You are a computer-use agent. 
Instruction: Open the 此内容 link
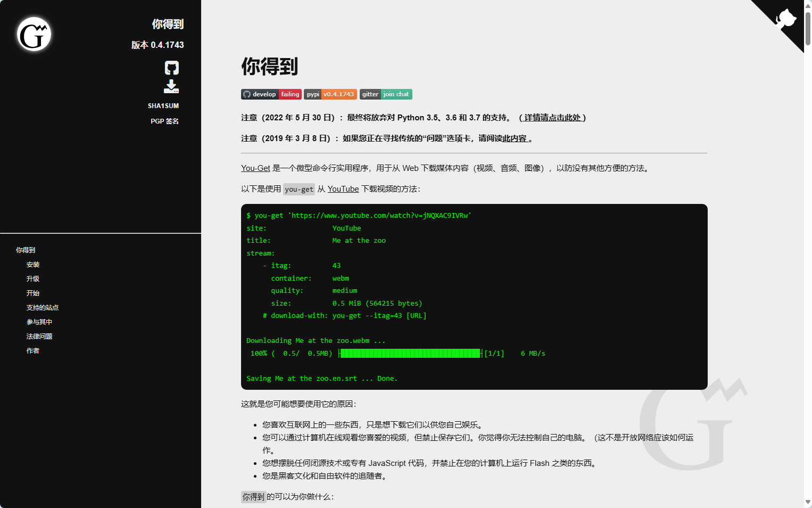tap(515, 138)
